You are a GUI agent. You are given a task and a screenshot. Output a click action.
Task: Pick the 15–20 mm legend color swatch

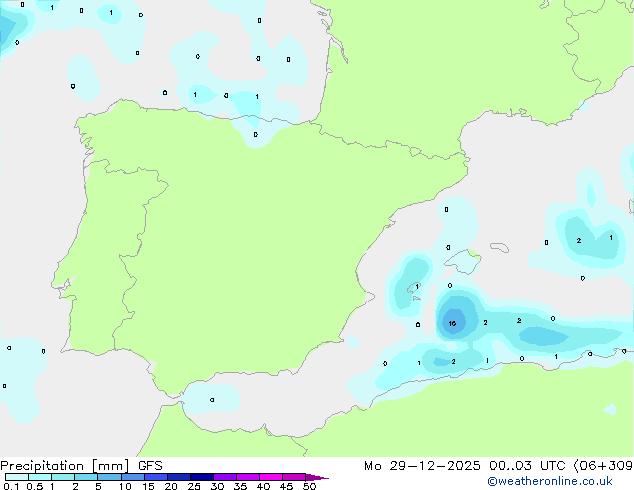[x=156, y=477]
